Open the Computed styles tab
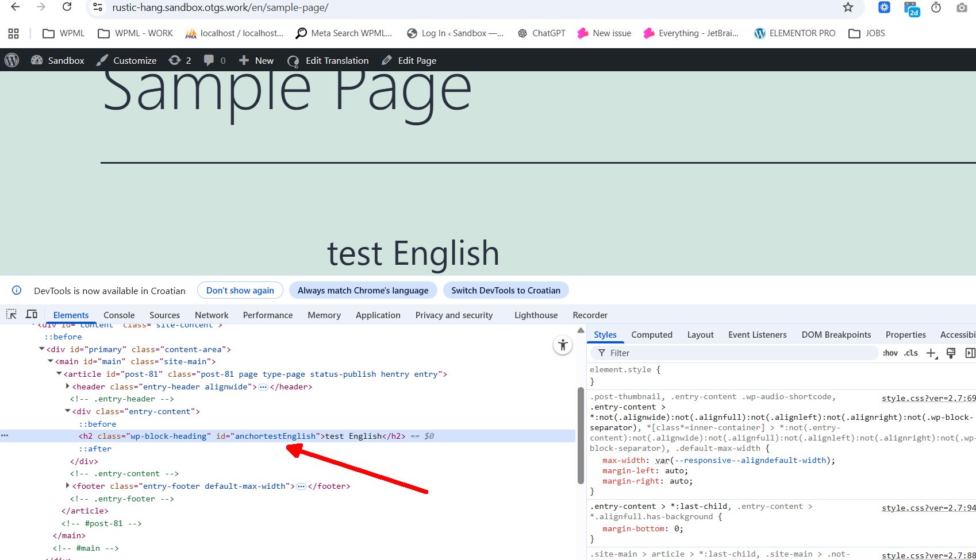 pyautogui.click(x=651, y=335)
